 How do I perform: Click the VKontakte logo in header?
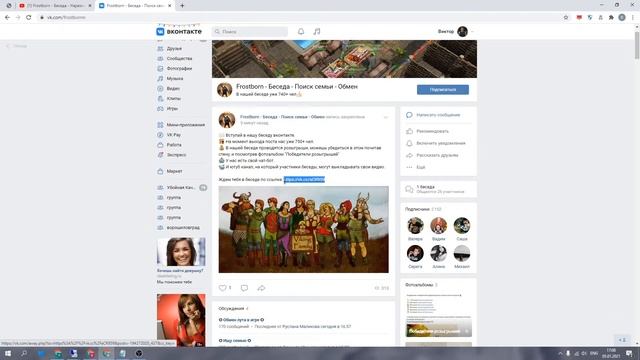coord(179,31)
